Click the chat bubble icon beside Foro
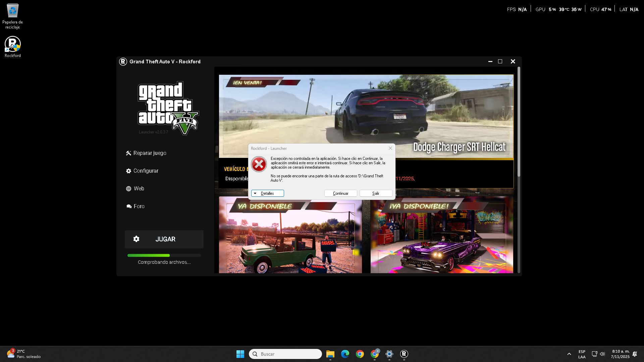The width and height of the screenshot is (644, 362). click(x=129, y=206)
